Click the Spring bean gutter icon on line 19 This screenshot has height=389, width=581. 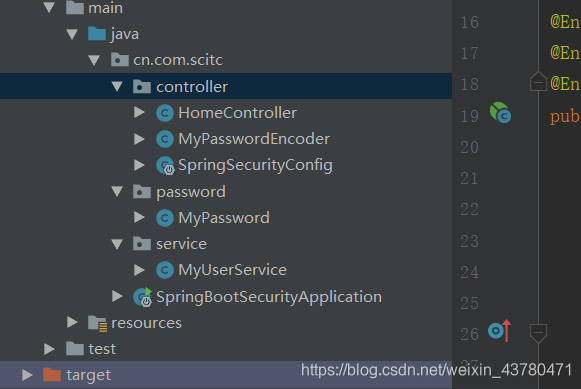pos(500,113)
